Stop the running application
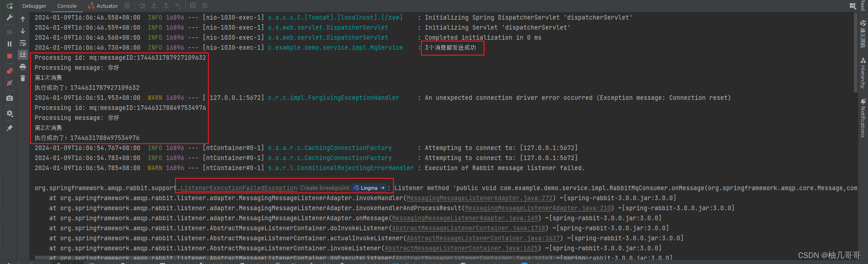This screenshot has width=868, height=264. coord(10,56)
